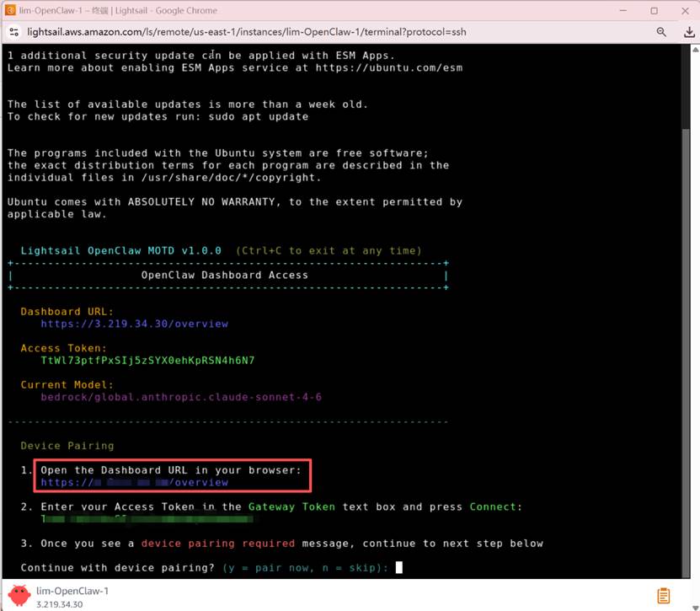This screenshot has width=700, height=611.
Task: Click the 'OpenClaw Dashboard Access' banner title
Action: (x=225, y=275)
